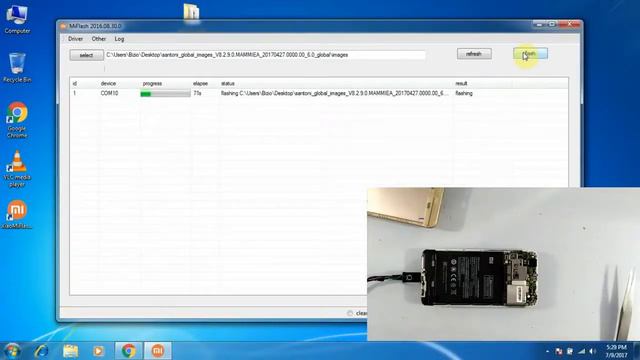Open Windows Explorer from the taskbar

click(70, 351)
